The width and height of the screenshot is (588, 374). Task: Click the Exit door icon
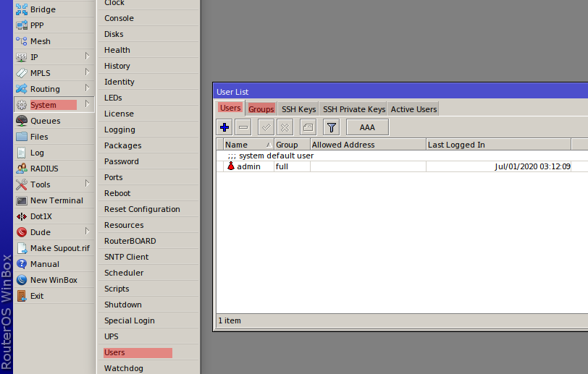point(22,296)
